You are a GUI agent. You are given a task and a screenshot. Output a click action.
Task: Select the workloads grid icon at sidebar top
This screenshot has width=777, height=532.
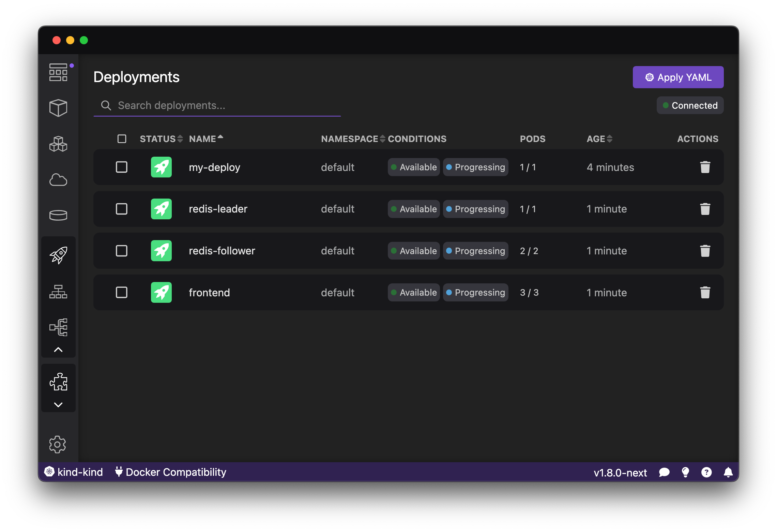[58, 72]
